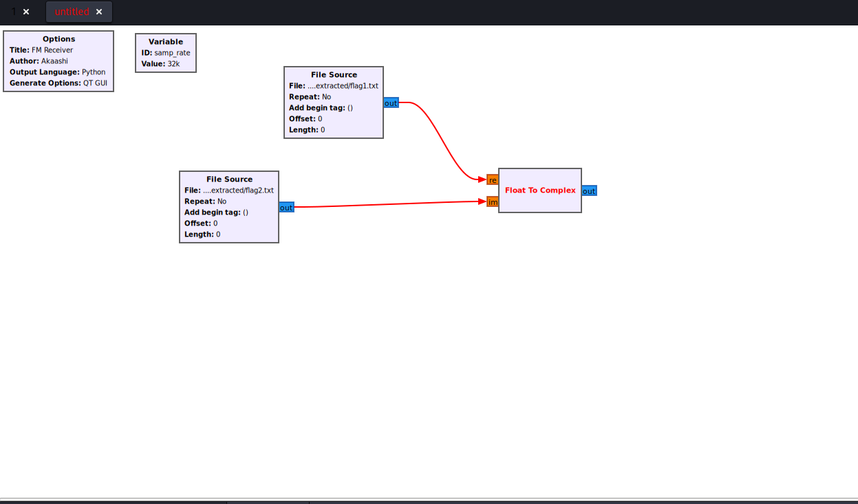Screen dimensions: 858x504
Task: Click the 'Output Language: Python' text
Action: point(58,72)
